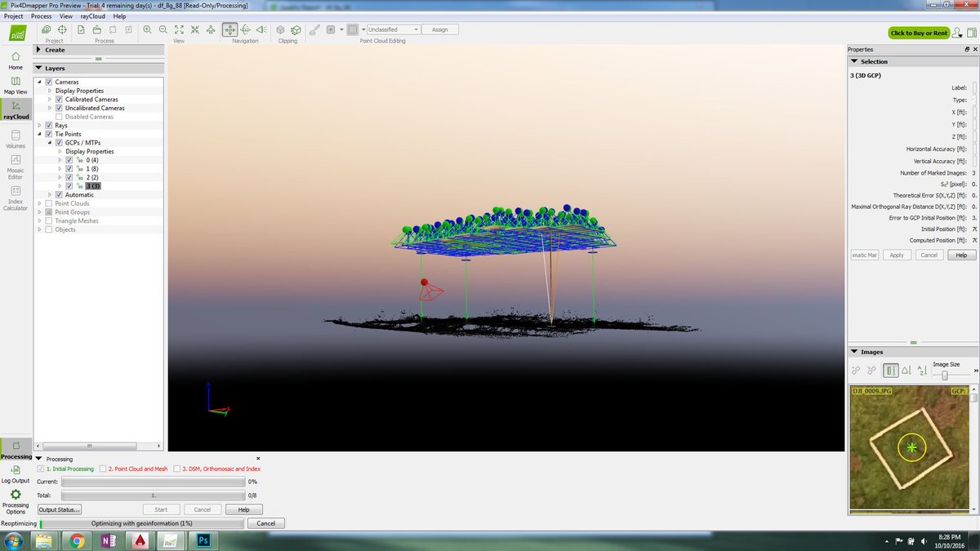Switch to Map View
Viewport: 980px width, 551px height.
click(x=16, y=85)
